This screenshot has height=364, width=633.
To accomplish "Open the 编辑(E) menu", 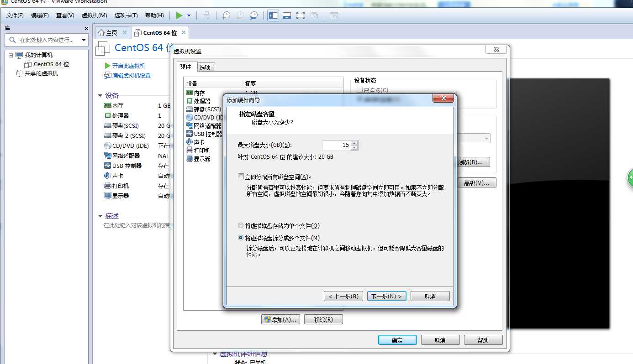I will coord(40,16).
